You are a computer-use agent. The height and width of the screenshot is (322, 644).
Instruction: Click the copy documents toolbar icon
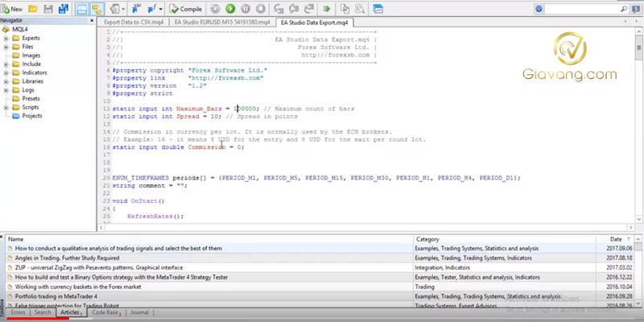pos(345,9)
